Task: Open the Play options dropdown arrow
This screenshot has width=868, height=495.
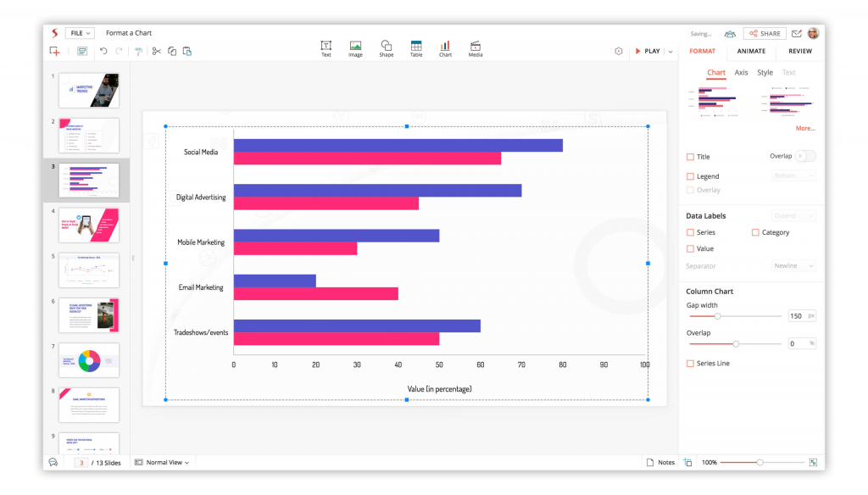Action: click(x=670, y=52)
